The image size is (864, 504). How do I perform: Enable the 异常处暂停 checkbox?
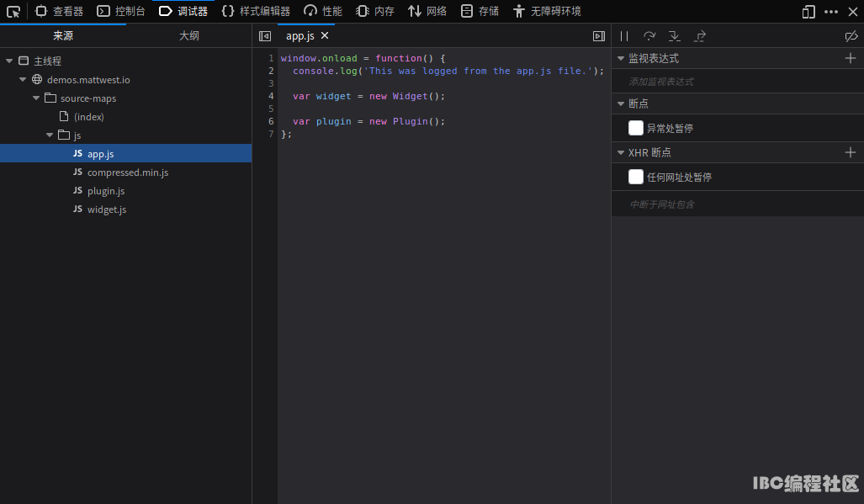point(636,128)
